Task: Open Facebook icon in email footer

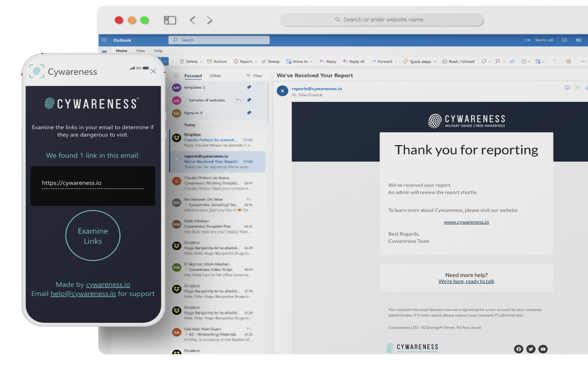Action: click(519, 349)
